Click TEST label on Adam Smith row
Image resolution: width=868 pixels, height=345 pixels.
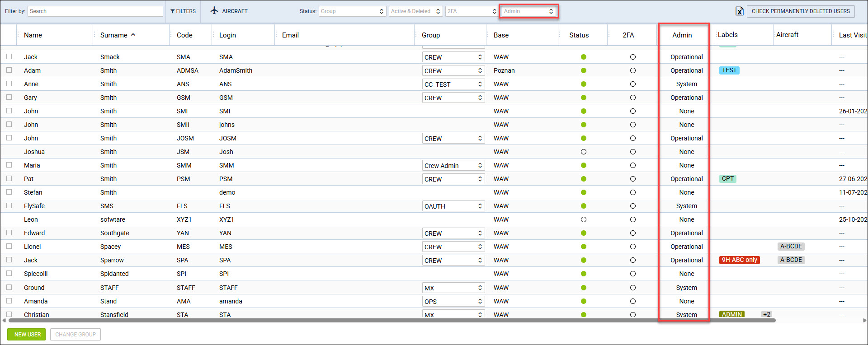(x=729, y=70)
